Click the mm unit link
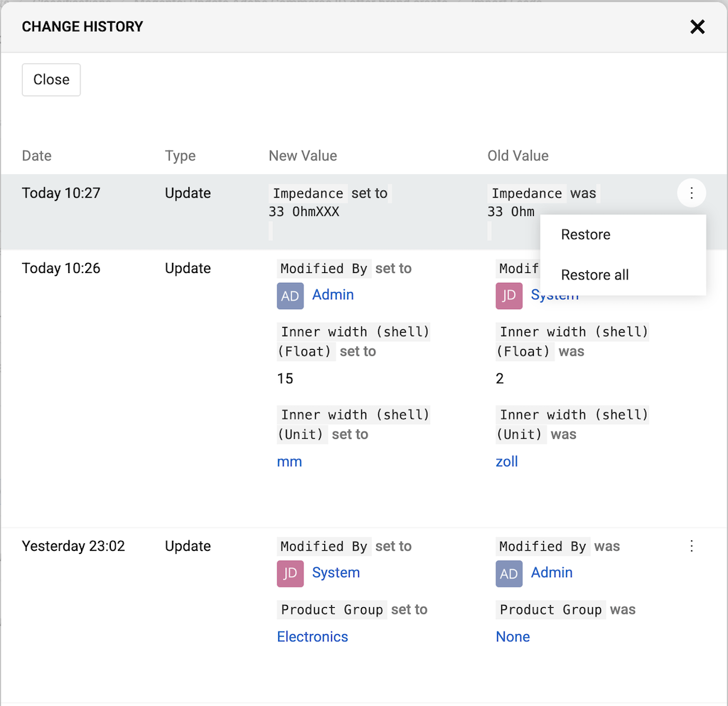Image resolution: width=728 pixels, height=706 pixels. (x=289, y=462)
